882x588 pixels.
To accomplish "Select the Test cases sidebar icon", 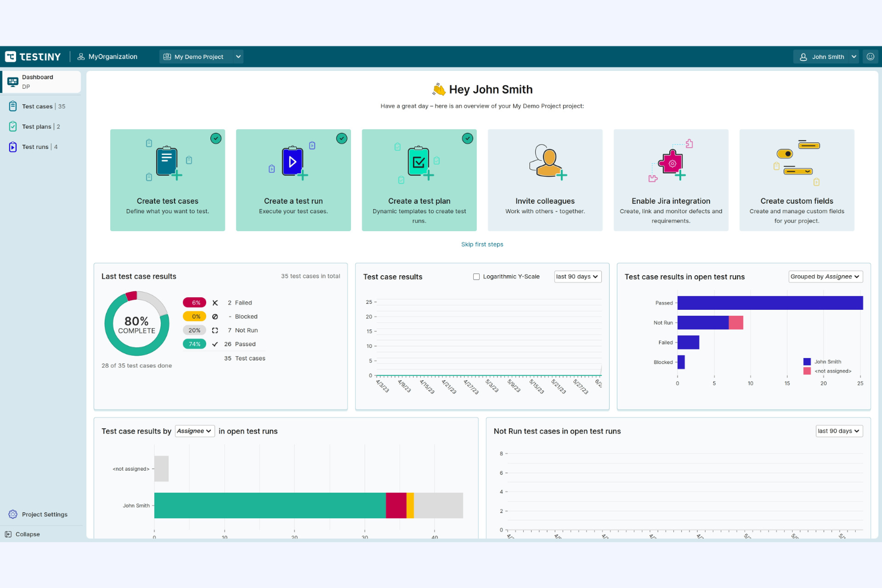I will (x=13, y=105).
